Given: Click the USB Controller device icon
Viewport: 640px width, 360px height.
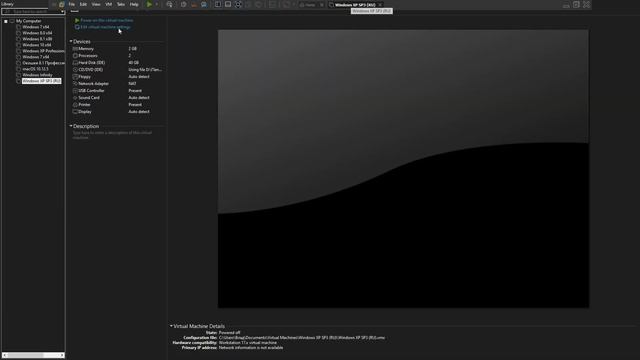Looking at the screenshot, I should click(75, 91).
